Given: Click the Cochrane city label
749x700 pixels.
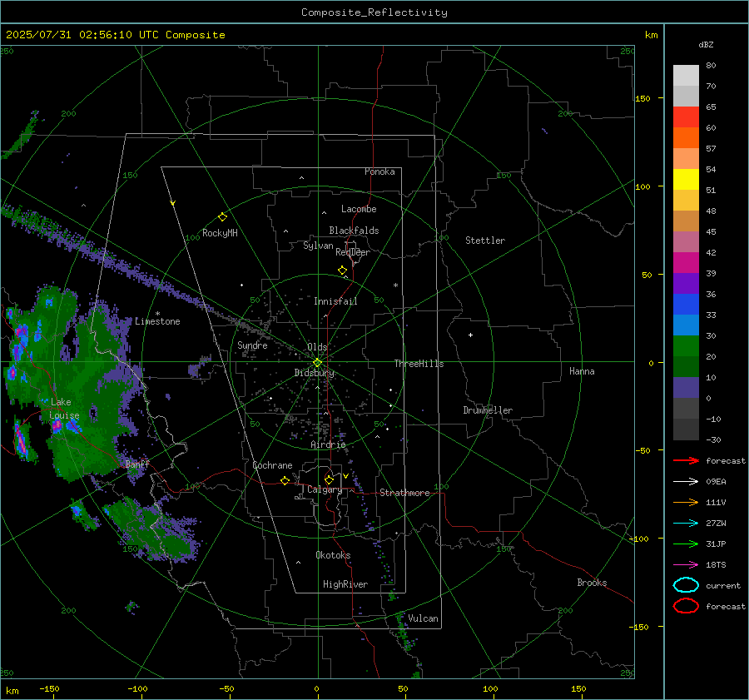Looking at the screenshot, I should click(x=272, y=465).
